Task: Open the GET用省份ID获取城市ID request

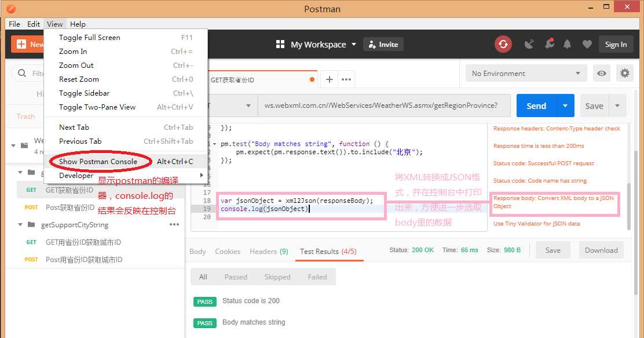Action: 83,242
